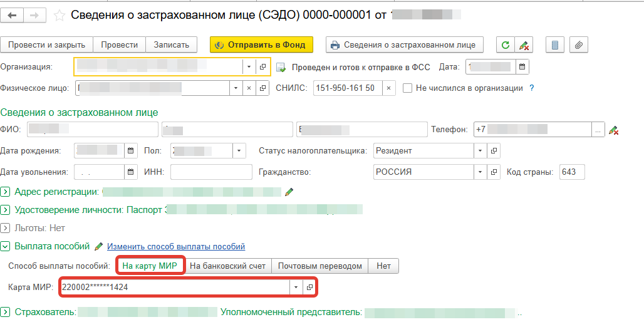Open the Физическое лицо dropdown list

coord(236,88)
